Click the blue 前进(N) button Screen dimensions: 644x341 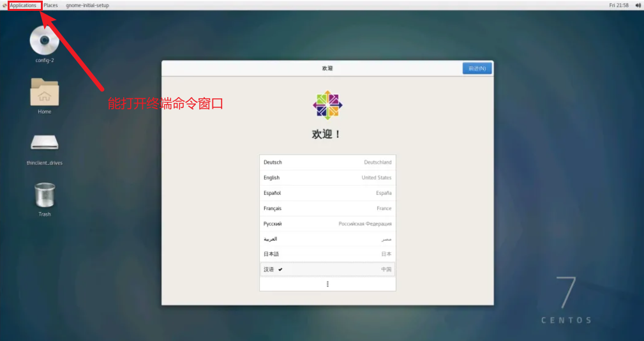click(477, 68)
